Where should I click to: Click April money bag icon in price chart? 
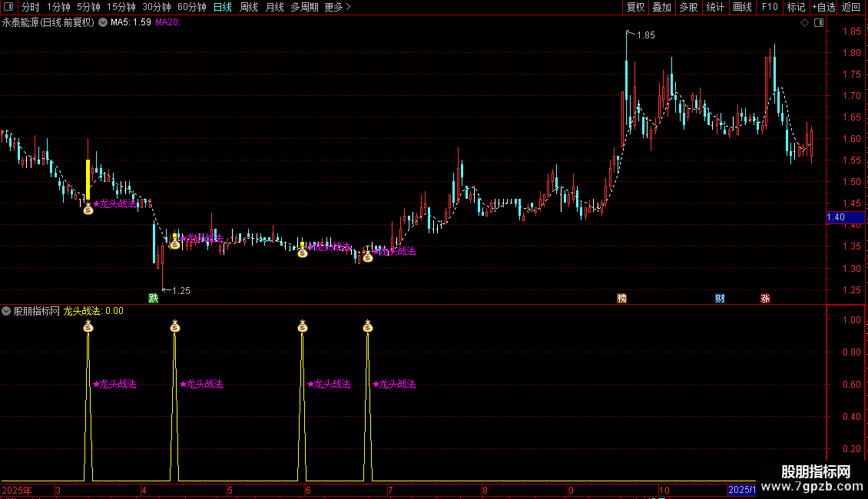(175, 243)
